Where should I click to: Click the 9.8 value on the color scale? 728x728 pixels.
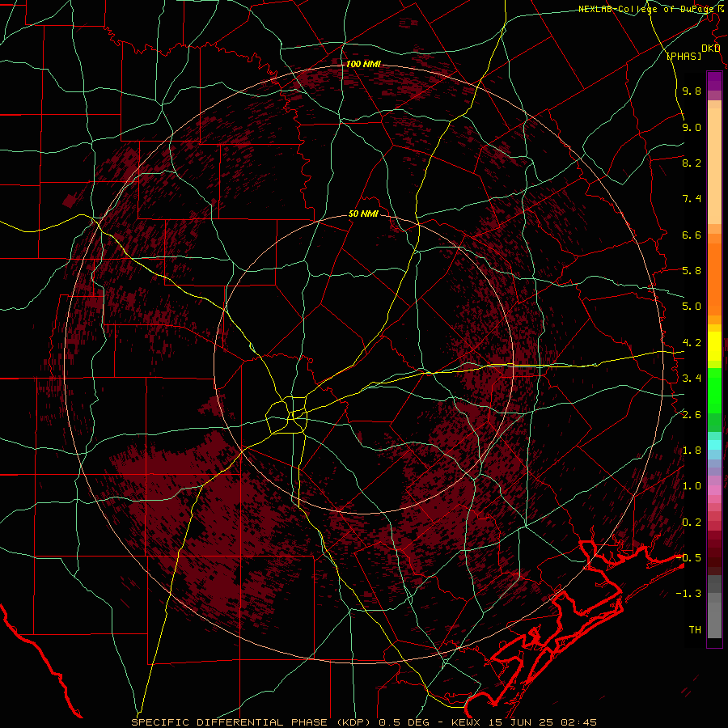coord(692,91)
